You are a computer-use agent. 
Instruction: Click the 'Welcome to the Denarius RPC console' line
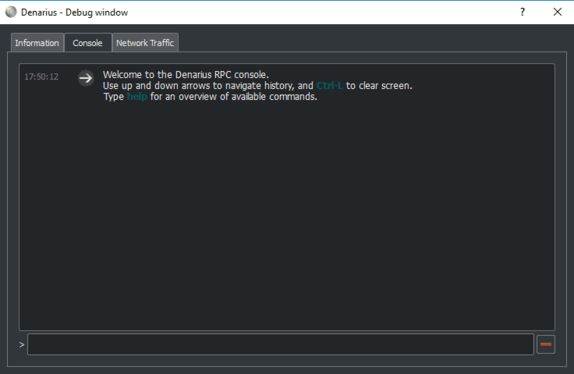[186, 75]
